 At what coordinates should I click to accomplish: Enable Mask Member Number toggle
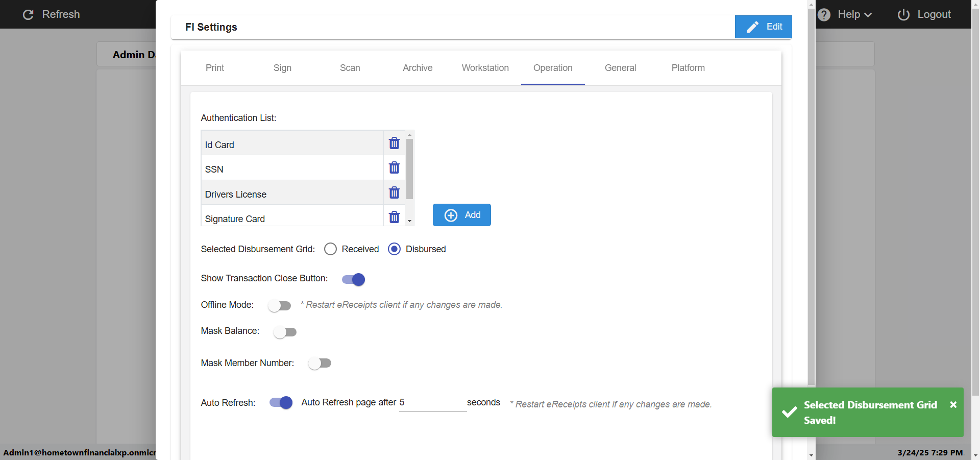point(320,363)
